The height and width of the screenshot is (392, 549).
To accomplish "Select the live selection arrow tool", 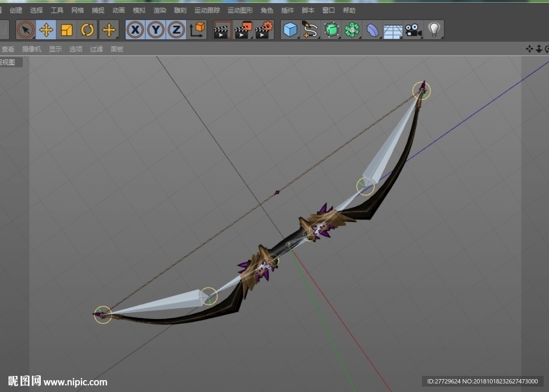I will pyautogui.click(x=26, y=30).
